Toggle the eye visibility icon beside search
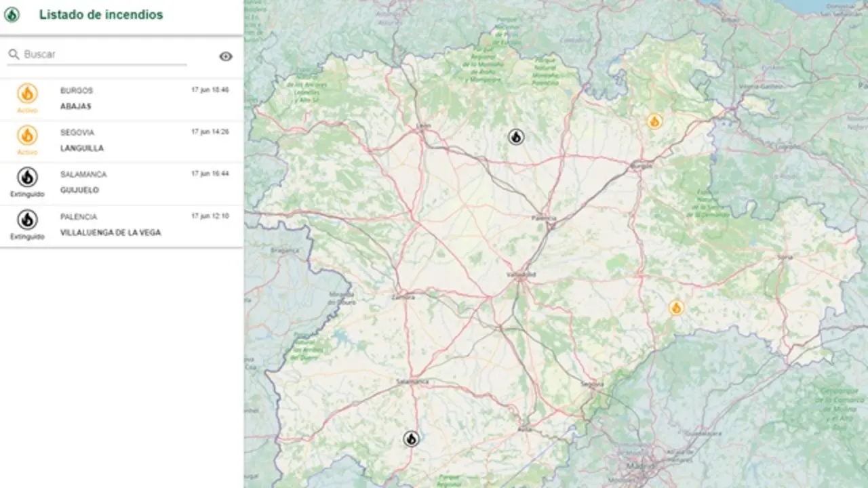The height and width of the screenshot is (488, 868). (x=226, y=56)
